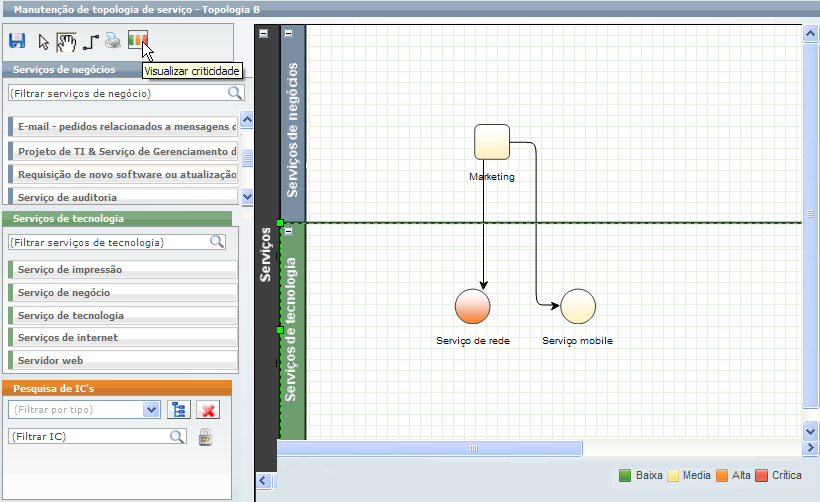Click the Marketing node label
Image resolution: width=820 pixels, height=502 pixels.
(x=492, y=177)
